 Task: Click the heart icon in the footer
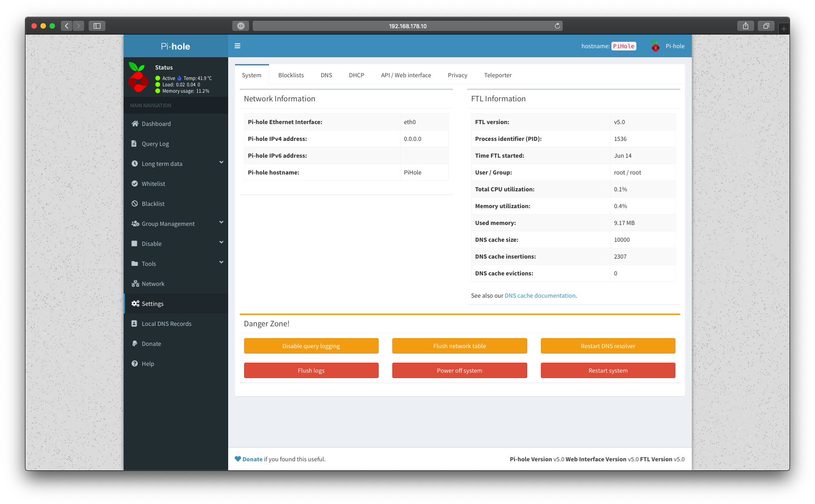click(x=238, y=459)
